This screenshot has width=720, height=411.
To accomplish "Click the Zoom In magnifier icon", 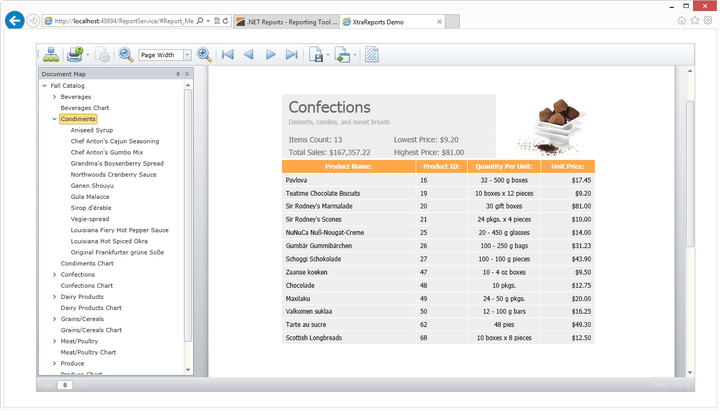I will pos(204,55).
